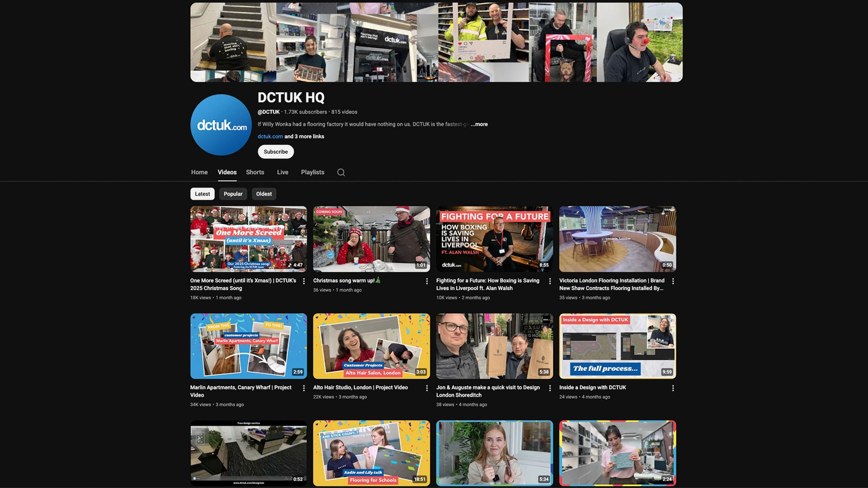Open options menu for Marlin Apartments video

coord(304,388)
